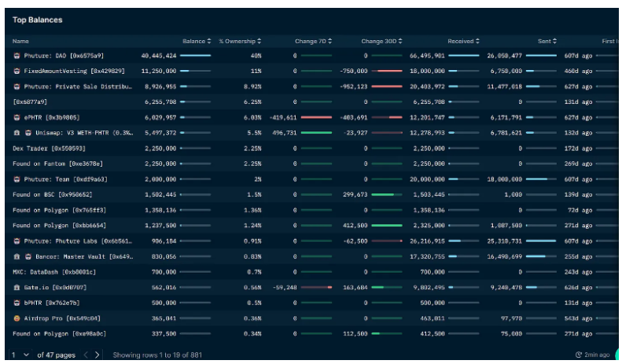Click the smart contract icon beside Phuture: DAO
622x364 pixels.
point(17,56)
